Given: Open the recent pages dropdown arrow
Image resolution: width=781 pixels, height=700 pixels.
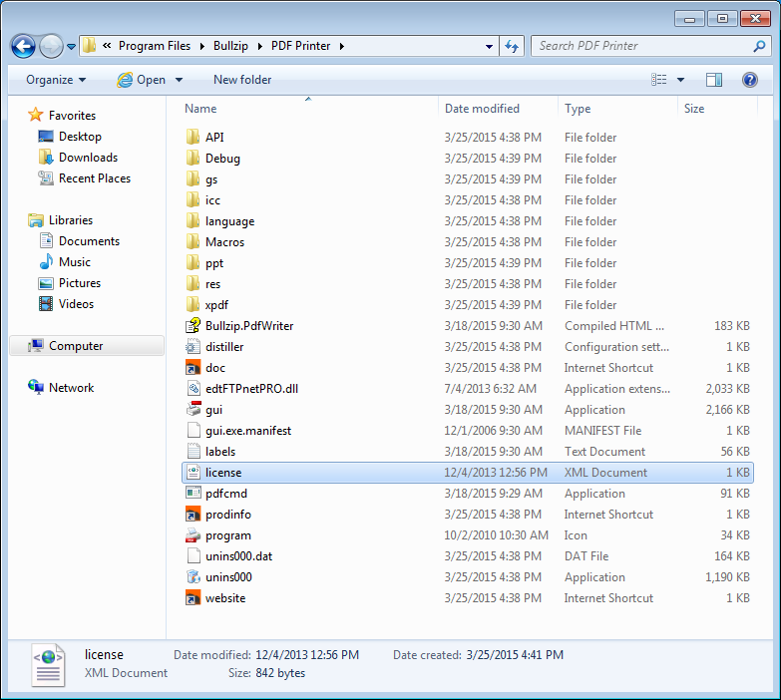Looking at the screenshot, I should [71, 47].
